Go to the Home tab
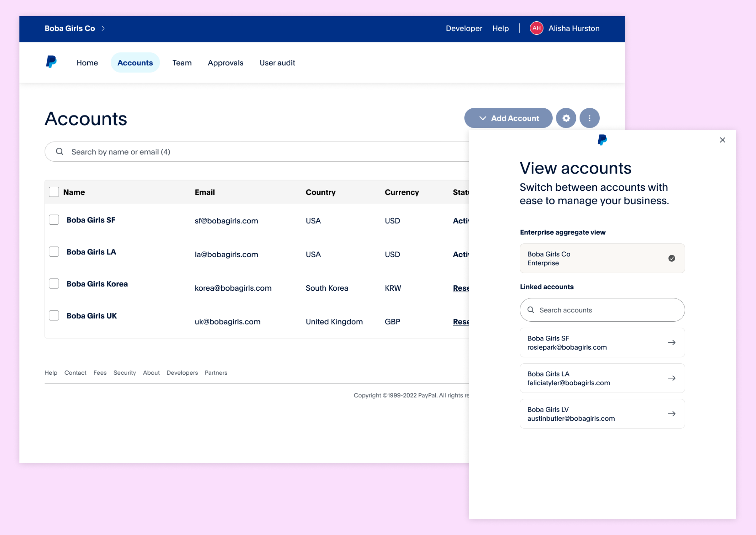Screen dimensions: 756x535 (87, 63)
